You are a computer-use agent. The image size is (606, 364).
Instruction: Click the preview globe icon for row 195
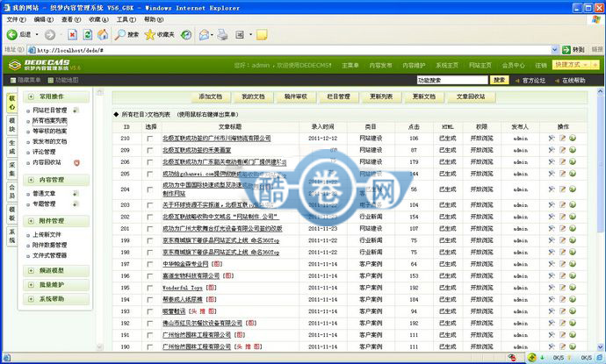(x=573, y=288)
